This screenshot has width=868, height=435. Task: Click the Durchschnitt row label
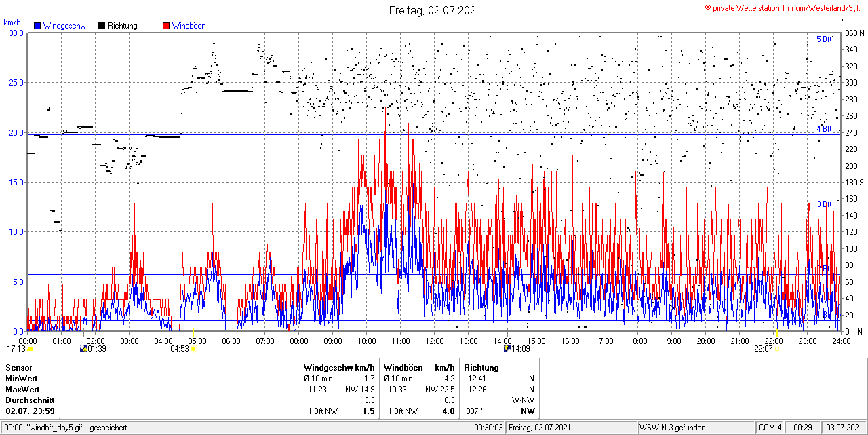[x=30, y=400]
